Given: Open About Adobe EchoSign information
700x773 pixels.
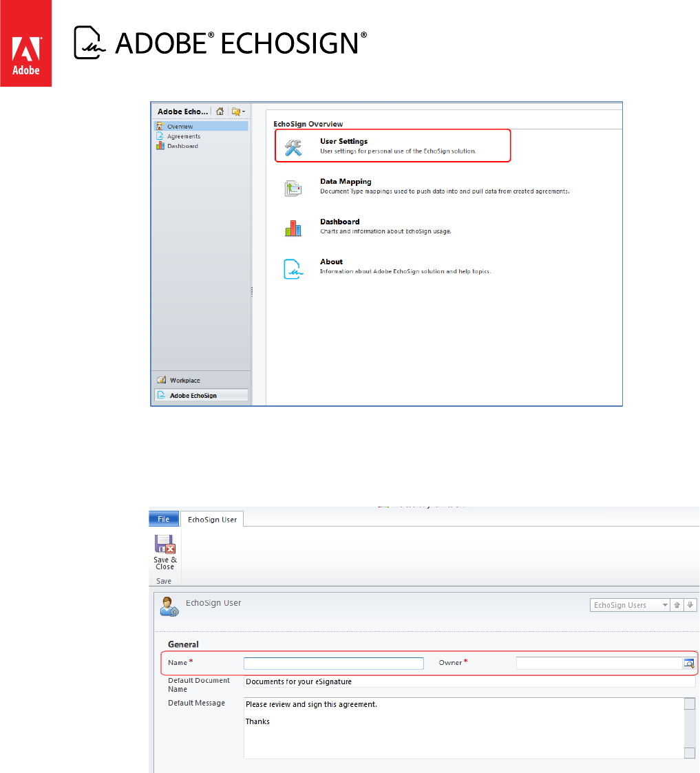Looking at the screenshot, I should tap(331, 262).
